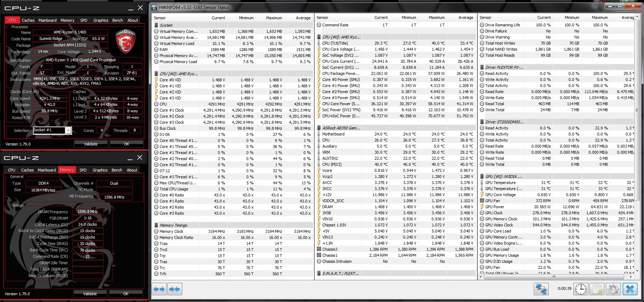Image resolution: width=644 pixels, height=302 pixels.
Task: Close sensors with the blue X button
Action: tap(630, 289)
